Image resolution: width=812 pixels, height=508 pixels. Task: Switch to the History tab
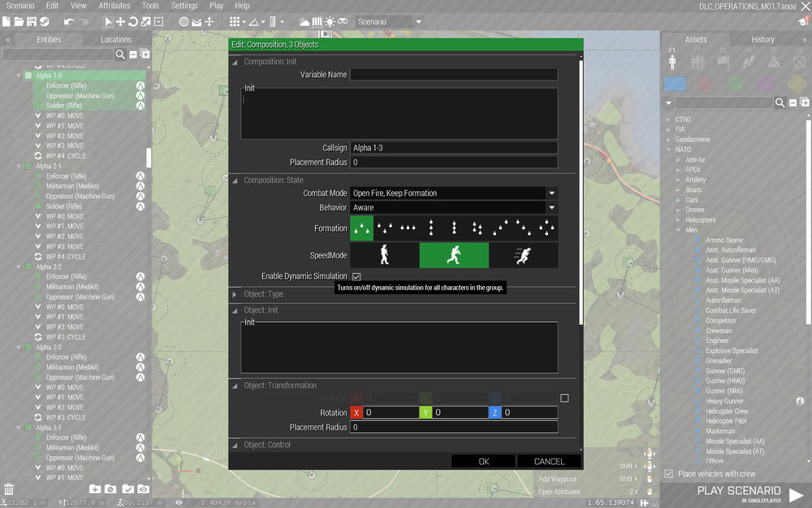tap(762, 39)
